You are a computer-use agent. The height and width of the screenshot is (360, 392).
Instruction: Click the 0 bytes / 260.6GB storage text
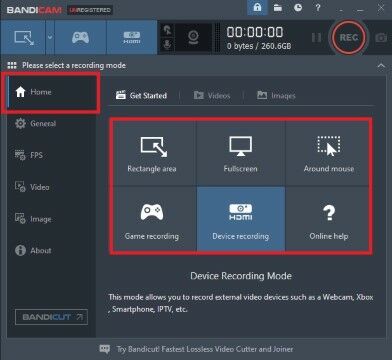click(x=259, y=46)
